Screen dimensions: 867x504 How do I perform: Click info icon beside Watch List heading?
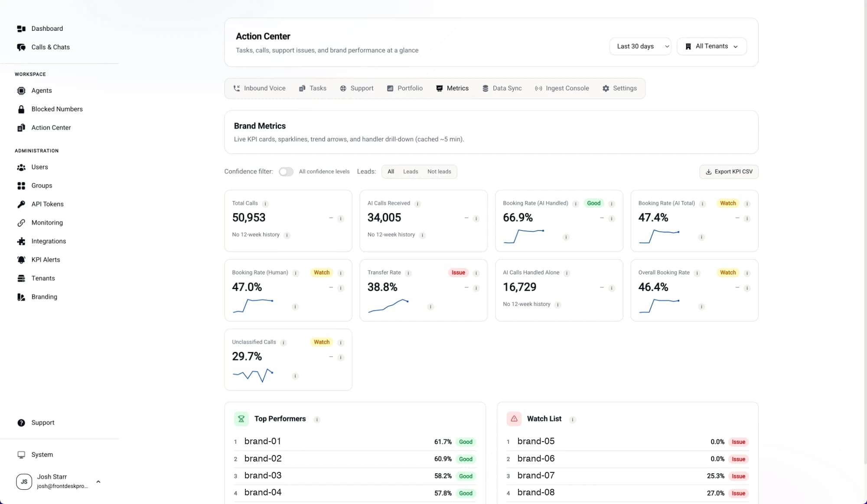click(572, 419)
